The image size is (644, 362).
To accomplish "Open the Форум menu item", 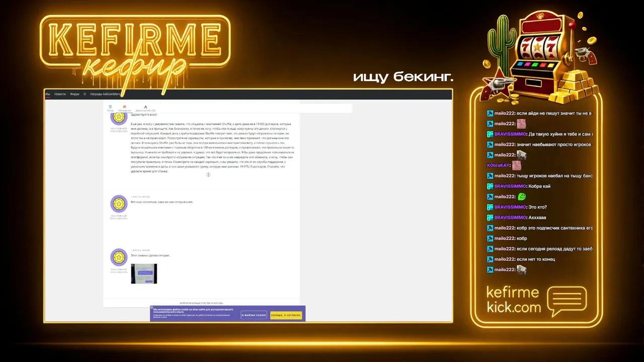I will (x=74, y=94).
